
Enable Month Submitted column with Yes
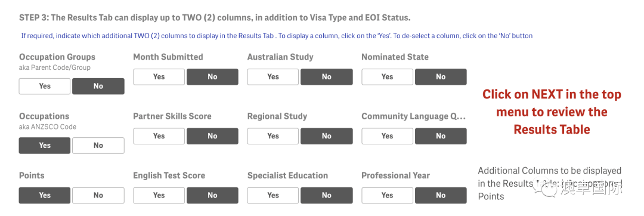(159, 77)
